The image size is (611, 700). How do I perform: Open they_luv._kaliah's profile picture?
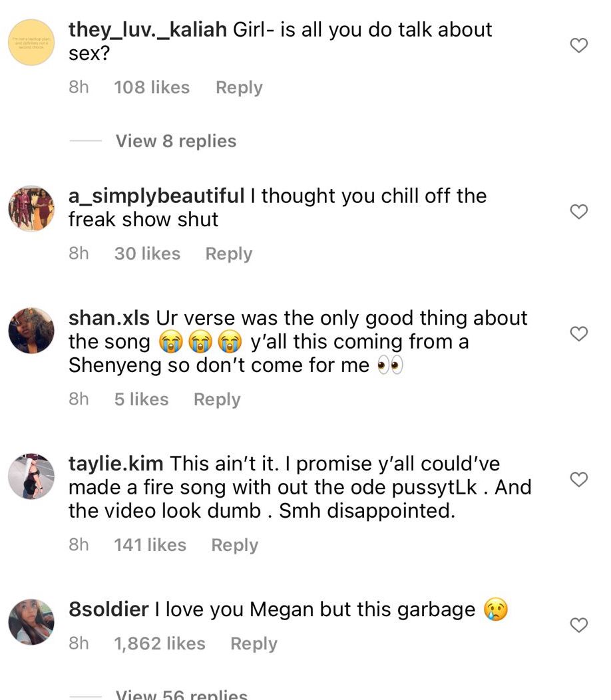point(31,43)
